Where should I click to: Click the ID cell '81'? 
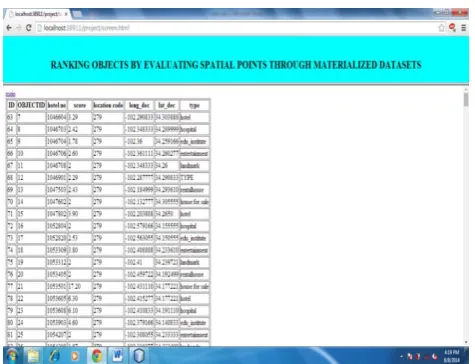pyautogui.click(x=11, y=335)
